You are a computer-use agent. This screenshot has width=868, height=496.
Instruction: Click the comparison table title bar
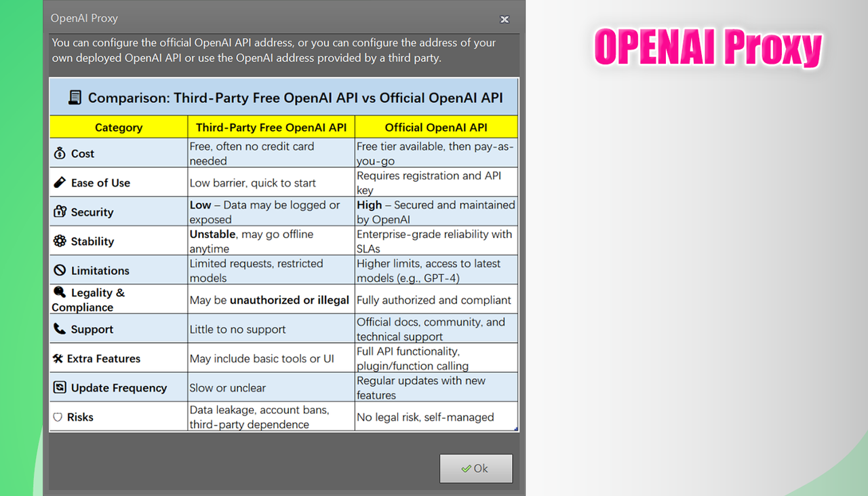[x=283, y=97]
